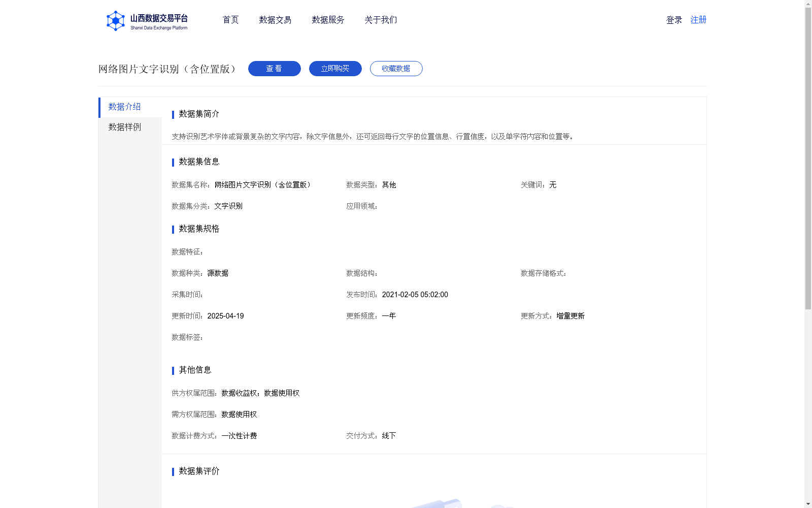Click the 数据集信息 section heading
Screen dimensions: 812x508
tap(199, 162)
